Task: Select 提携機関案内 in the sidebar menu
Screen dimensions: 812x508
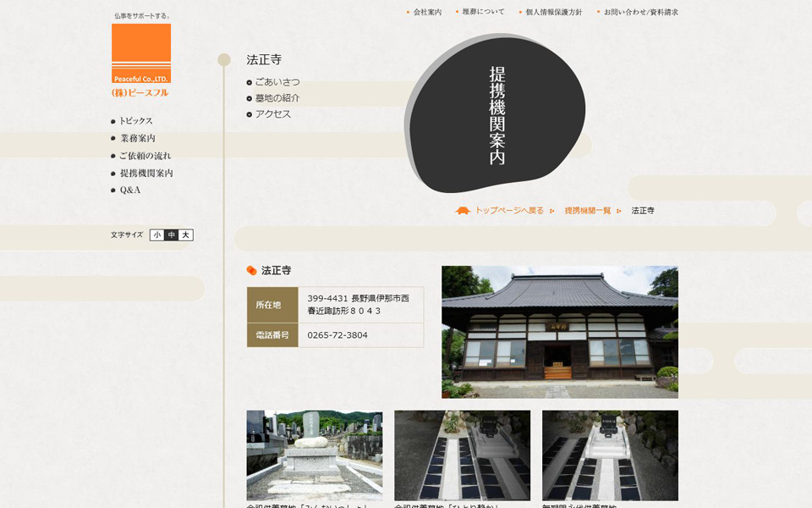Action: point(146,173)
